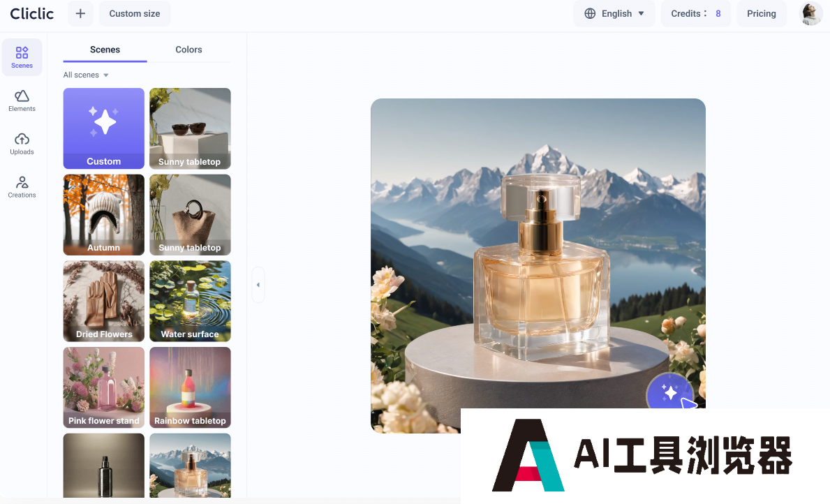
Task: Open the Uploads sidebar panel
Action: point(22,144)
